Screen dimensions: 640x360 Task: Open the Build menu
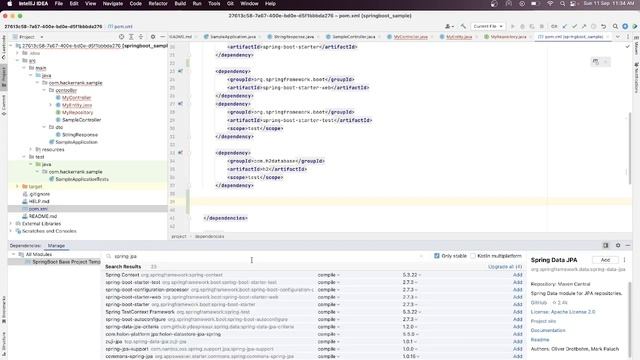coord(180,4)
